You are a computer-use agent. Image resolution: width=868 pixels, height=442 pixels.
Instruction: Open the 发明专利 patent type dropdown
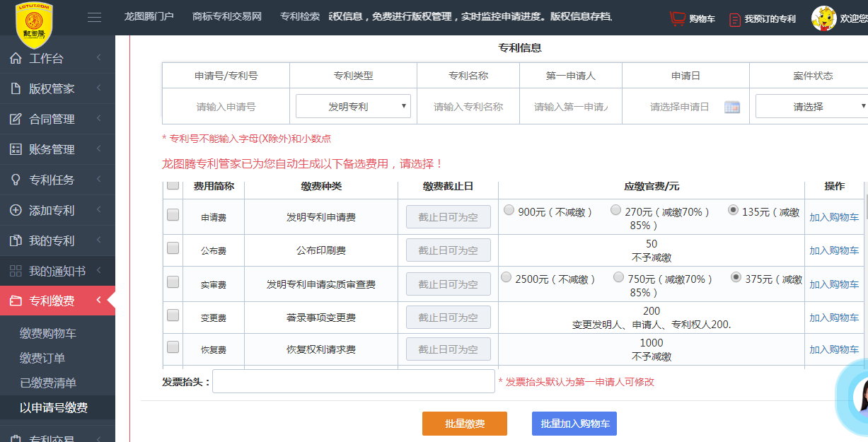[353, 107]
